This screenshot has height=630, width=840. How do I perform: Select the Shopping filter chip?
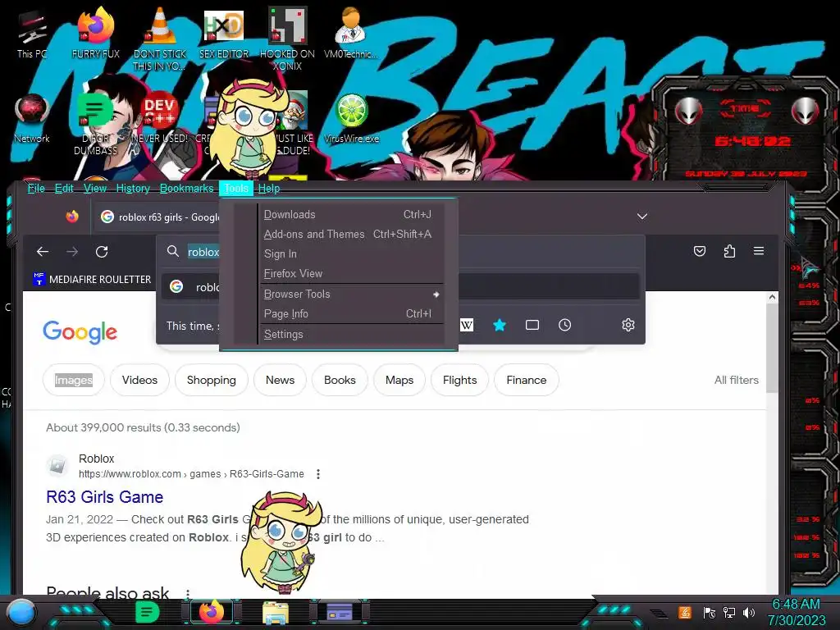(211, 380)
